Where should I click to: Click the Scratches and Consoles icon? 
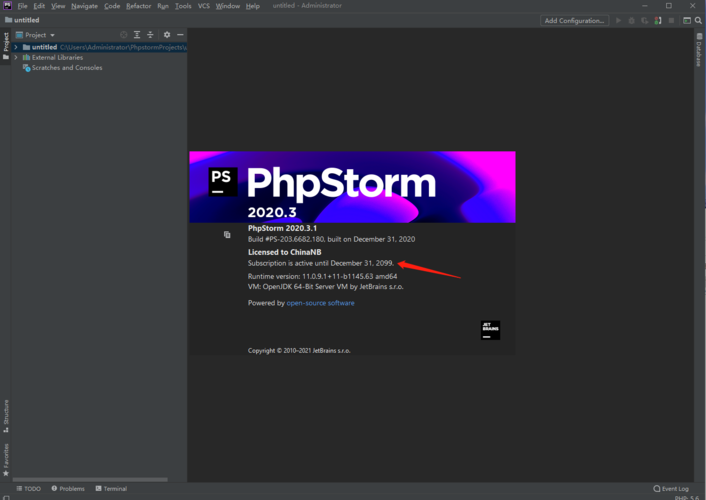[26, 68]
